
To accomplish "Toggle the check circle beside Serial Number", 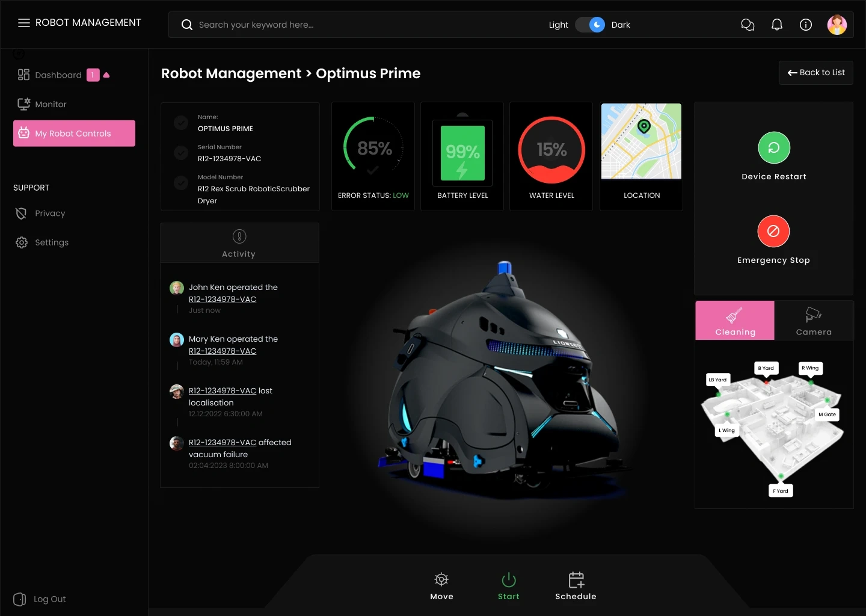I will 181,153.
